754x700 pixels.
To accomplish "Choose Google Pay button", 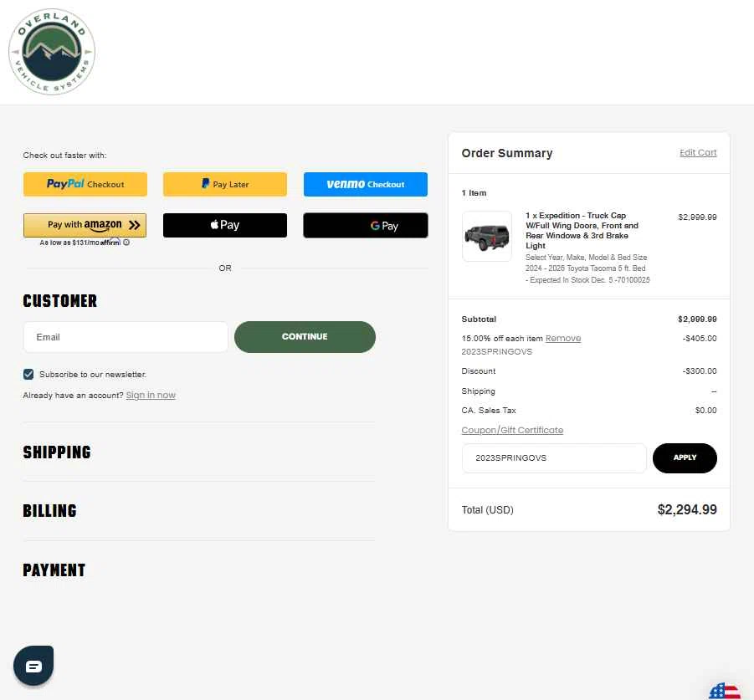I will [x=366, y=225].
